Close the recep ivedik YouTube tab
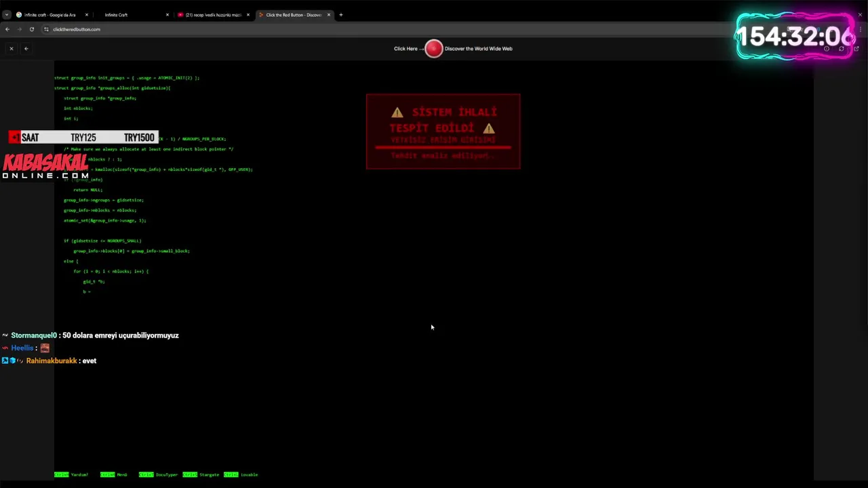 point(248,15)
